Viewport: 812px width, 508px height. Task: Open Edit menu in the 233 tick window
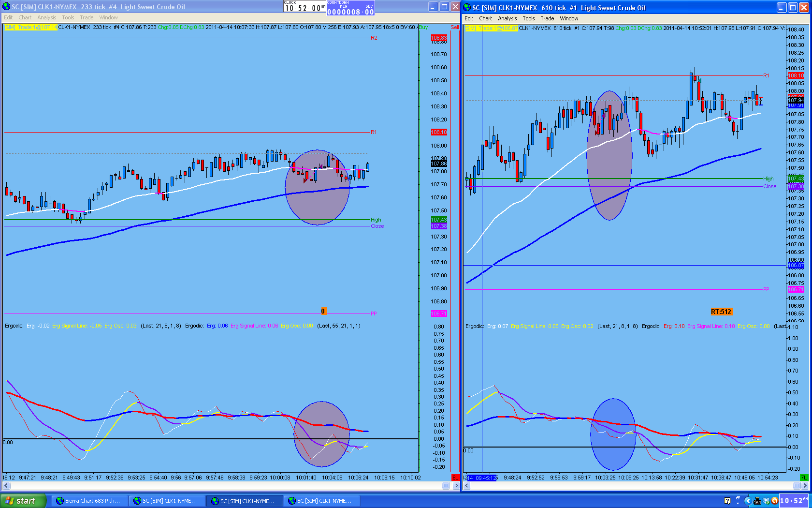tap(8, 17)
